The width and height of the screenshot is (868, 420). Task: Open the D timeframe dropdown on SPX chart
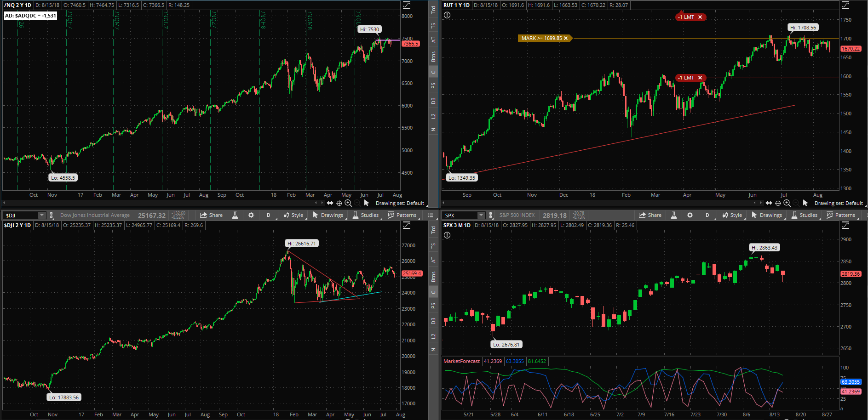pyautogui.click(x=707, y=215)
